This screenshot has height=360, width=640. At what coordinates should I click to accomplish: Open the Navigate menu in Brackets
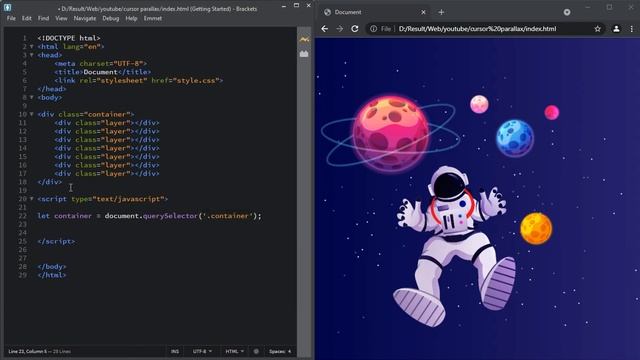85,18
